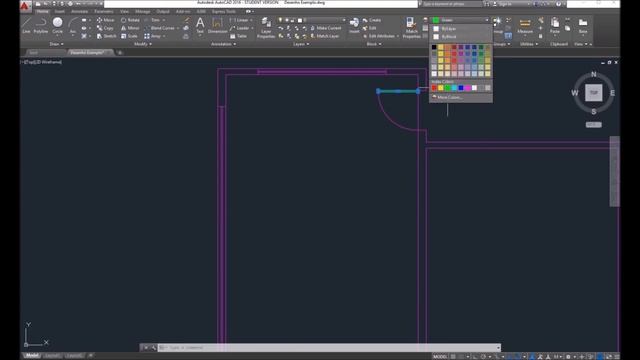Viewport: 640px width, 360px height.
Task: Open the AutoCAD application menu logo
Action: pyautogui.click(x=25, y=6)
